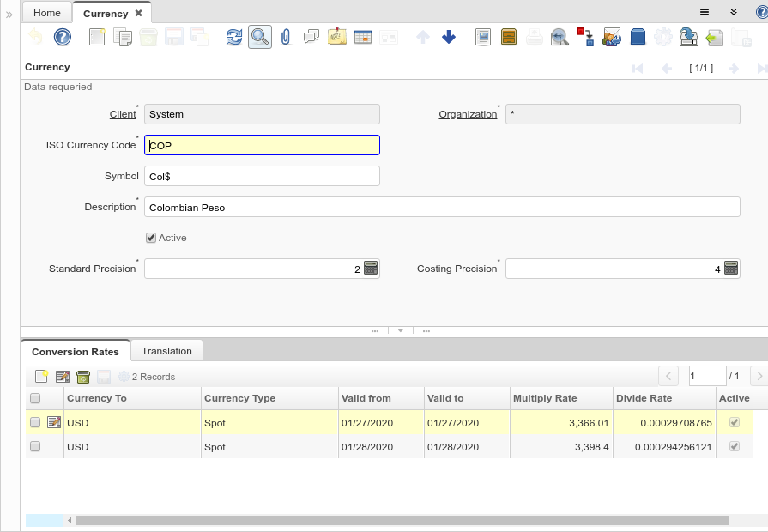The image size is (768, 532).
Task: Uncheck the Active checkbox in the Currency form
Action: point(151,238)
